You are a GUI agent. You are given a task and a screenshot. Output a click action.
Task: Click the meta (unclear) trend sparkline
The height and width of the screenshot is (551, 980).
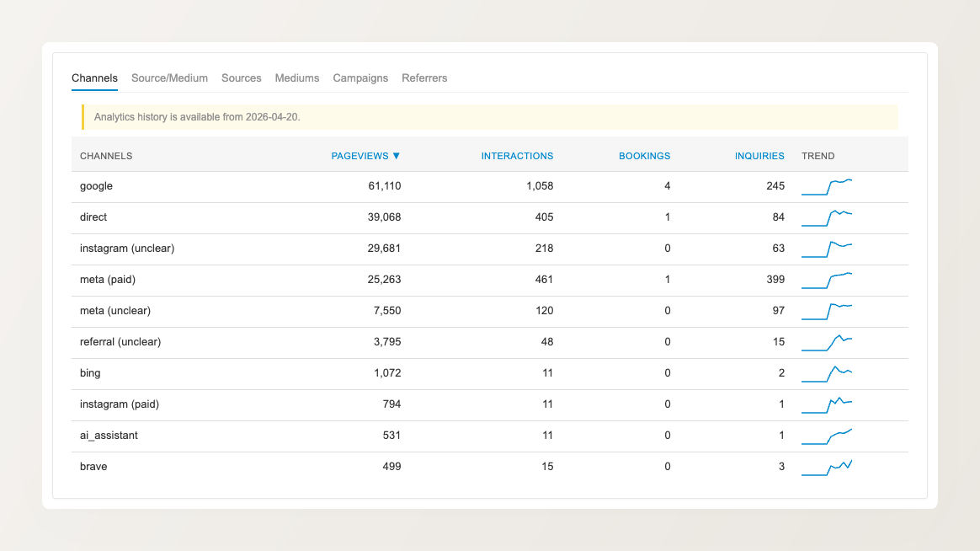coord(827,311)
